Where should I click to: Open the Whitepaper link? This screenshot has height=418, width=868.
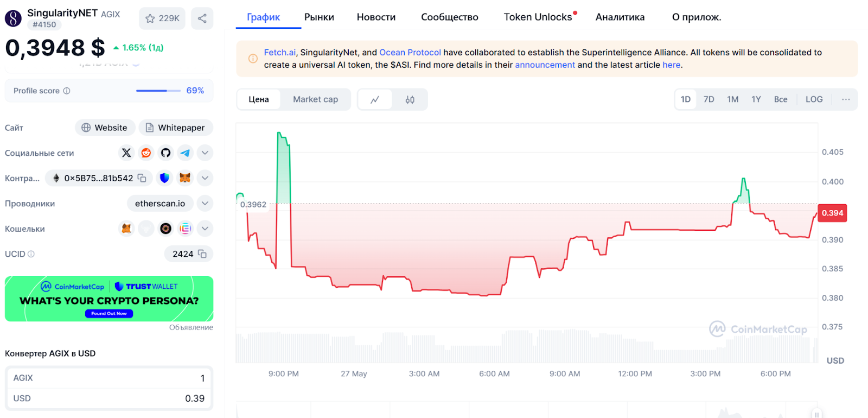176,128
